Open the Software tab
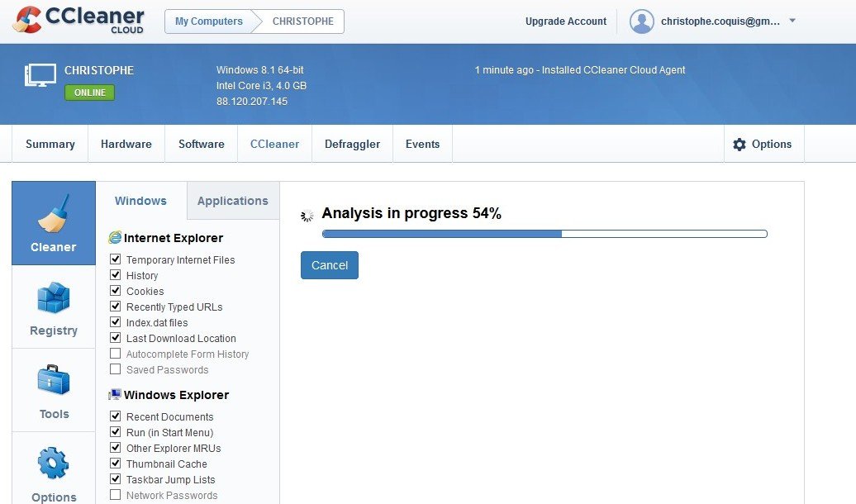The height and width of the screenshot is (504, 856). click(x=202, y=144)
